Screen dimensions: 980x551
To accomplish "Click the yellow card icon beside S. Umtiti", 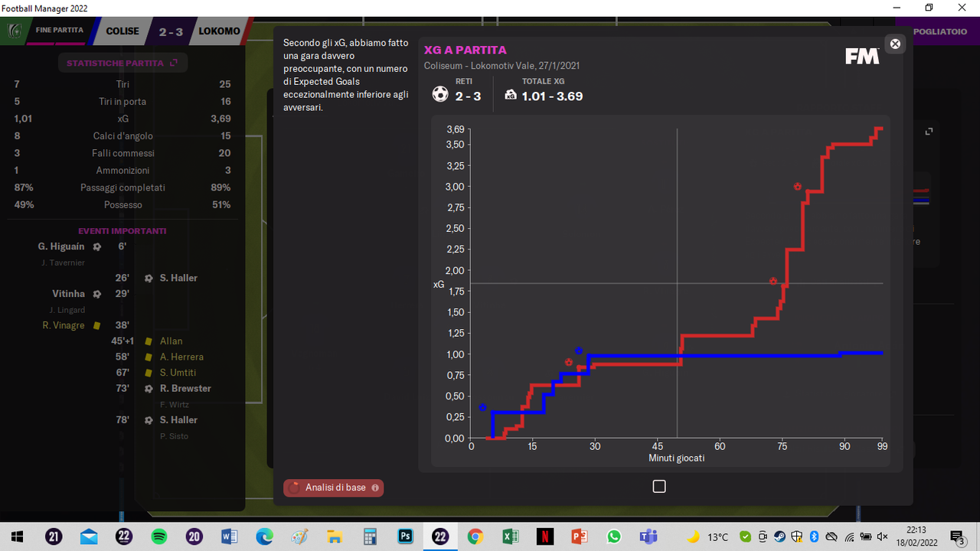I will click(x=149, y=373).
